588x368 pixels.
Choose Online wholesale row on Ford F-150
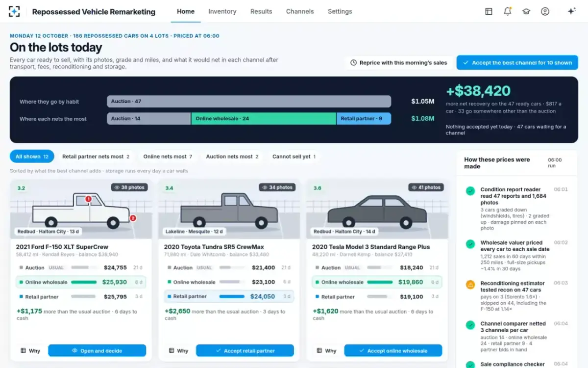pyautogui.click(x=81, y=282)
